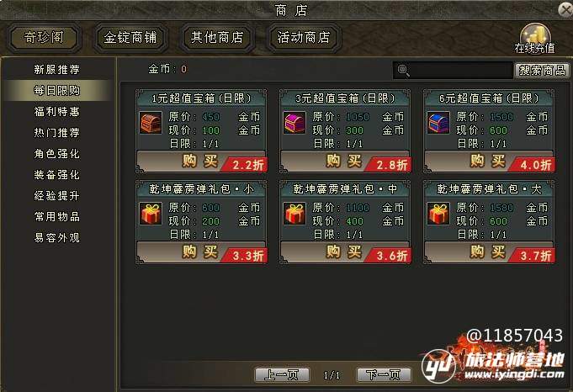
Task: Click the 搜索商品 search button
Action: pos(542,70)
